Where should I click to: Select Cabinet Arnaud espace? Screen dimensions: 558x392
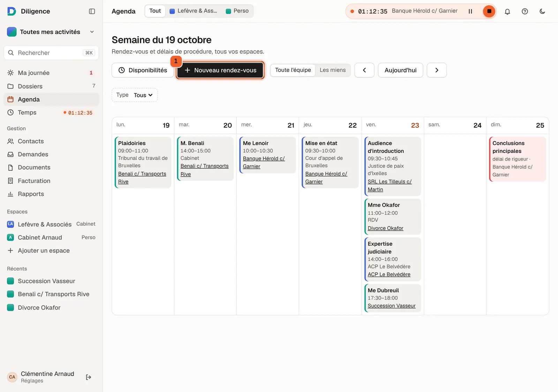(x=51, y=237)
